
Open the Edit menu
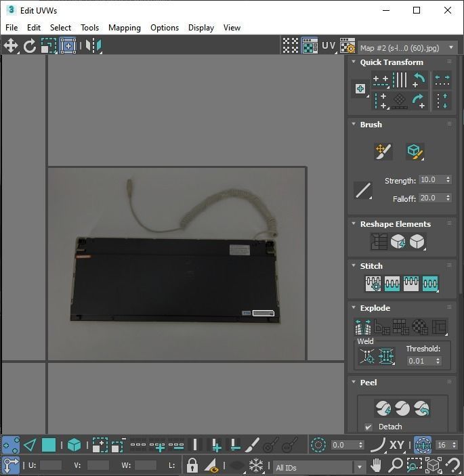point(34,28)
